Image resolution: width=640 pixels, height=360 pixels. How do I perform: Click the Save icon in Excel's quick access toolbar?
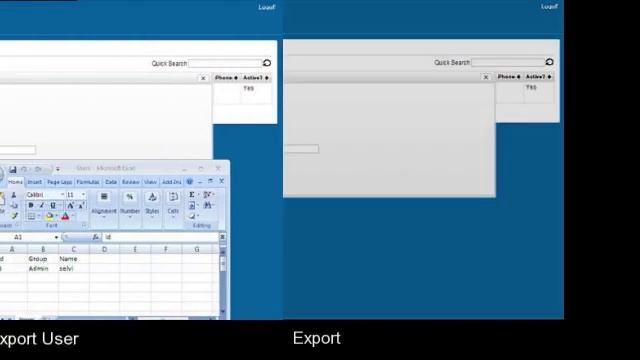click(x=13, y=169)
